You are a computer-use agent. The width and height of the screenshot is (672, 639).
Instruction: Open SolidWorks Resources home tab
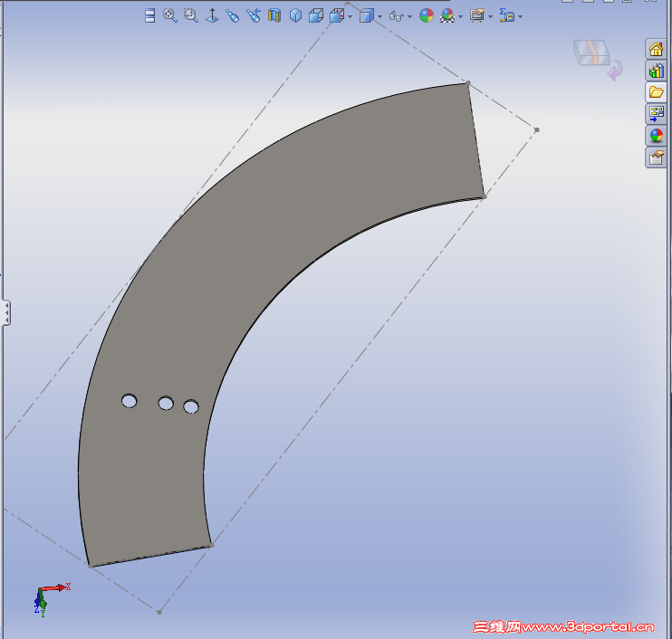point(656,49)
